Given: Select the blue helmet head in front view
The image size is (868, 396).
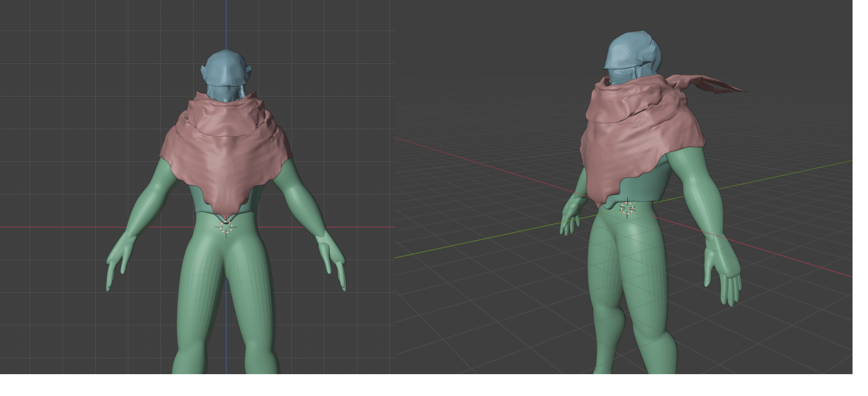Looking at the screenshot, I should [226, 76].
